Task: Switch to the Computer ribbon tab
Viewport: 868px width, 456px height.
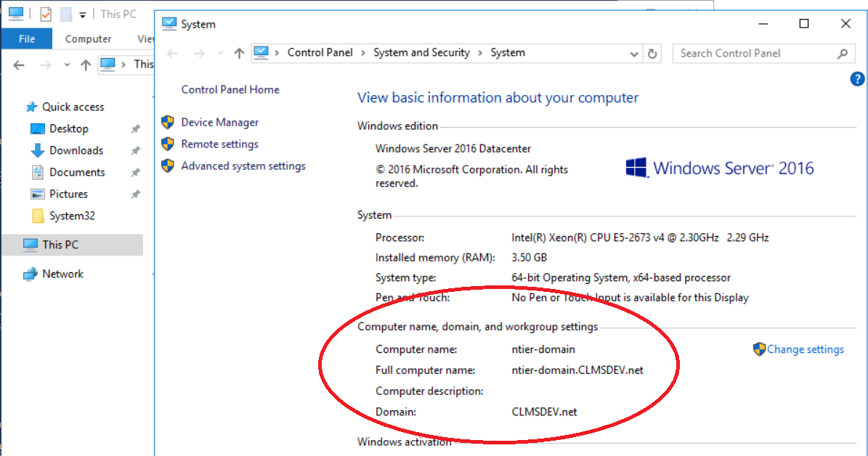Action: pos(88,39)
